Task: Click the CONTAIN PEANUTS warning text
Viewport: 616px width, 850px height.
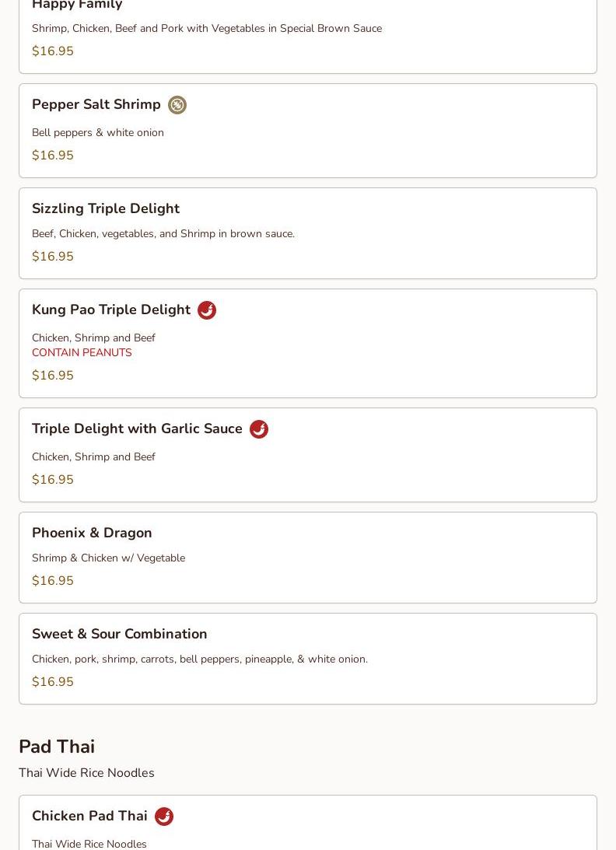Action: pos(82,352)
